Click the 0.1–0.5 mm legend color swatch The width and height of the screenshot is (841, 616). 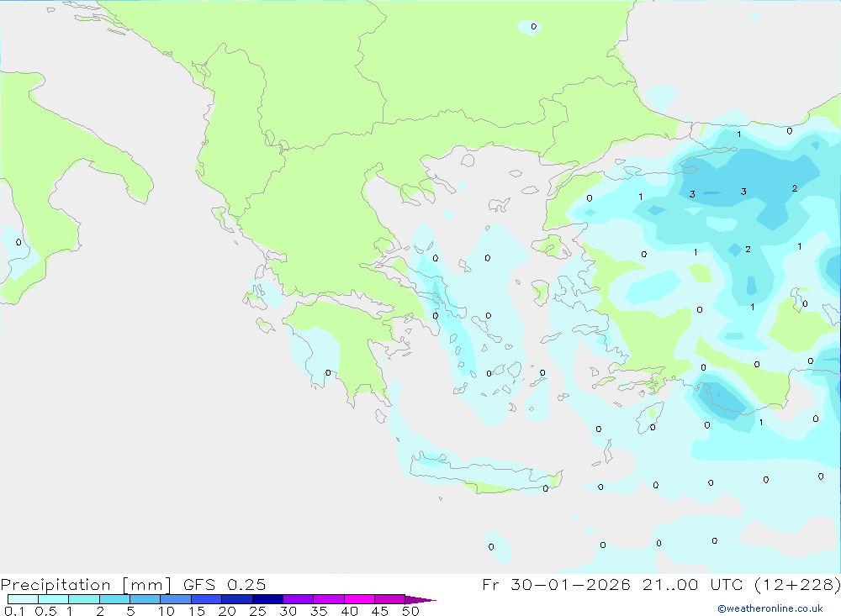[x=23, y=599]
